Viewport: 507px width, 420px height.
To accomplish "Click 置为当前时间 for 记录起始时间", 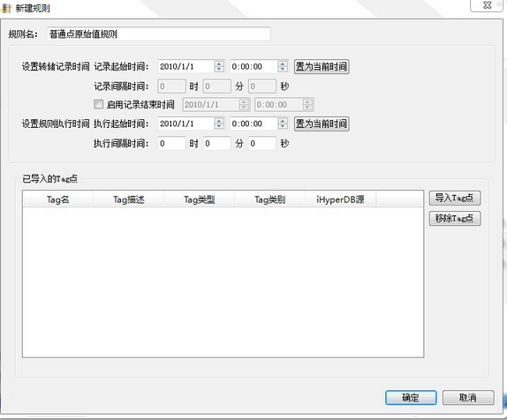I will pyautogui.click(x=322, y=67).
